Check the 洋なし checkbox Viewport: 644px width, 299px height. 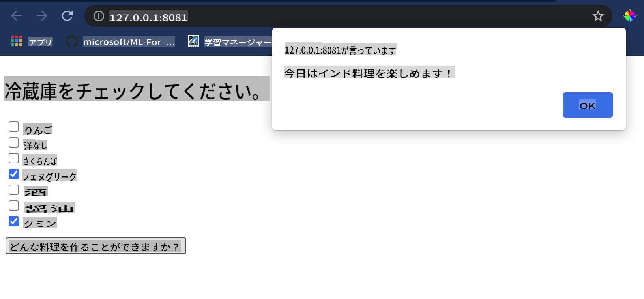(x=14, y=142)
